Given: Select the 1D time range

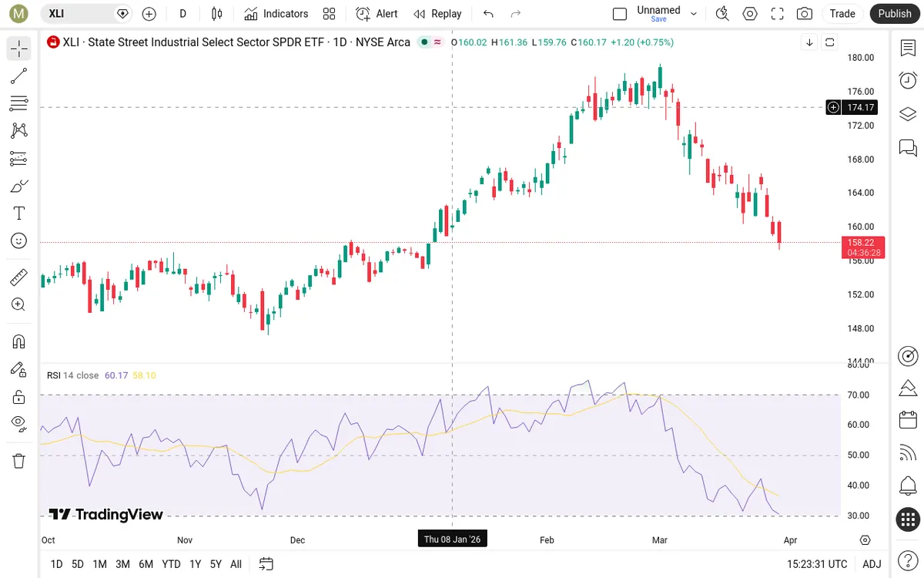Looking at the screenshot, I should [x=56, y=564].
